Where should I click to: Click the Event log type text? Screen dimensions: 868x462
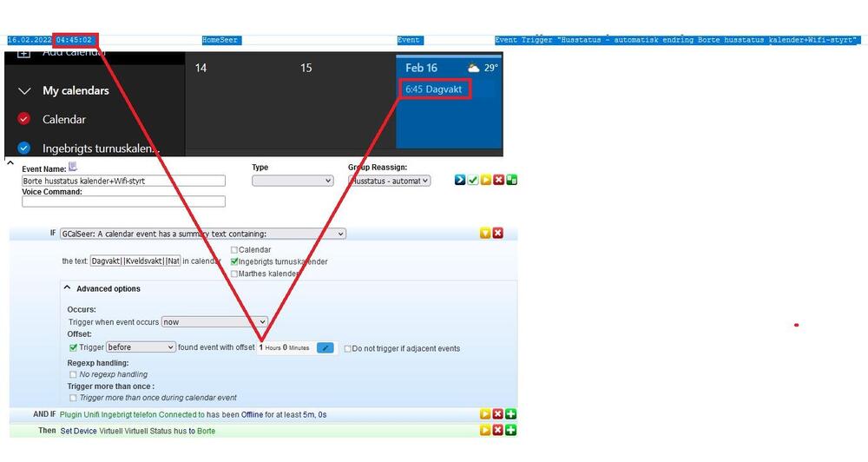[x=409, y=40]
